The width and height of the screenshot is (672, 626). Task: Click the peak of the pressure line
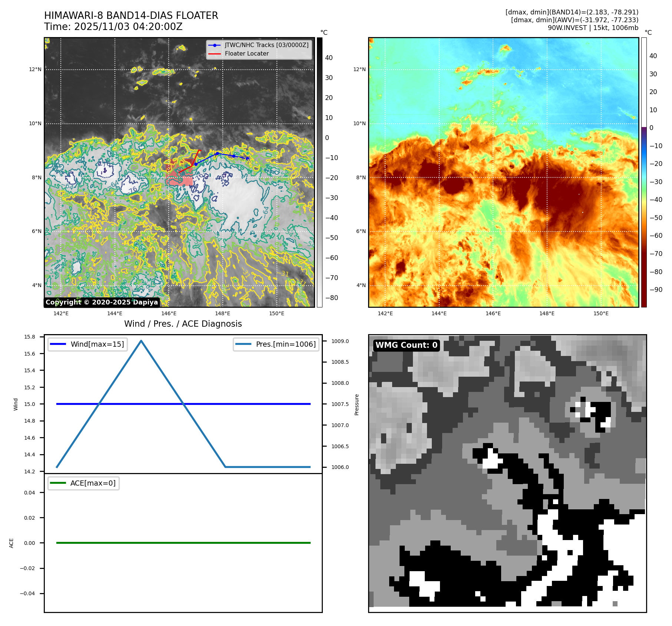[x=141, y=340]
